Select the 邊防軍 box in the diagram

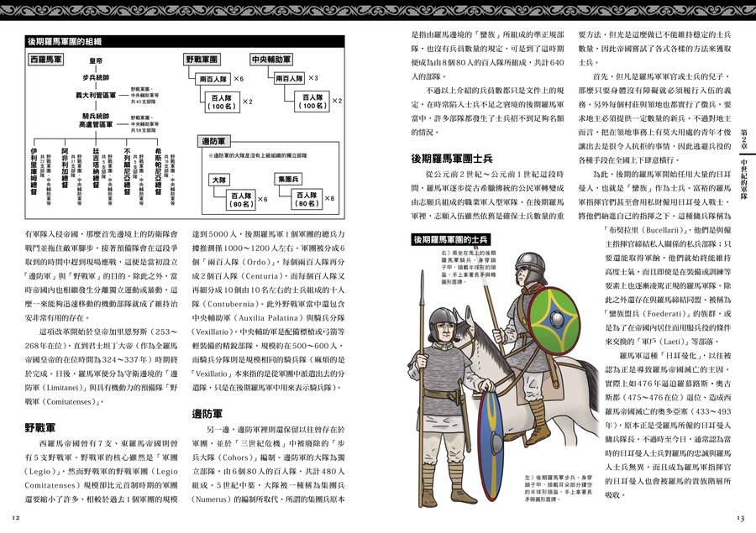pyautogui.click(x=213, y=141)
